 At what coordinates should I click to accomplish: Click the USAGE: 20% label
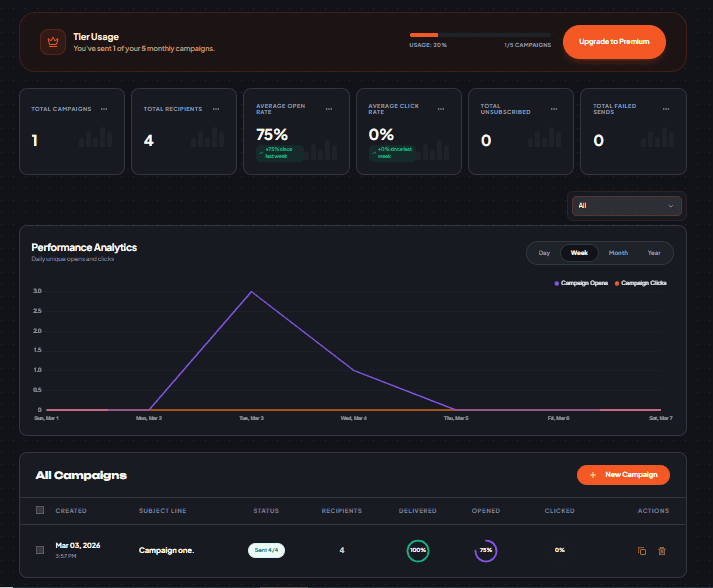(428, 45)
